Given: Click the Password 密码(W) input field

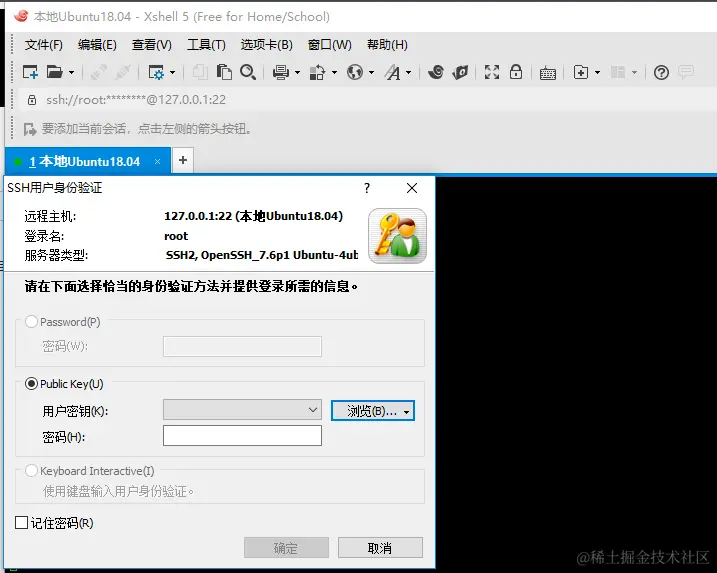Looking at the screenshot, I should pos(242,347).
